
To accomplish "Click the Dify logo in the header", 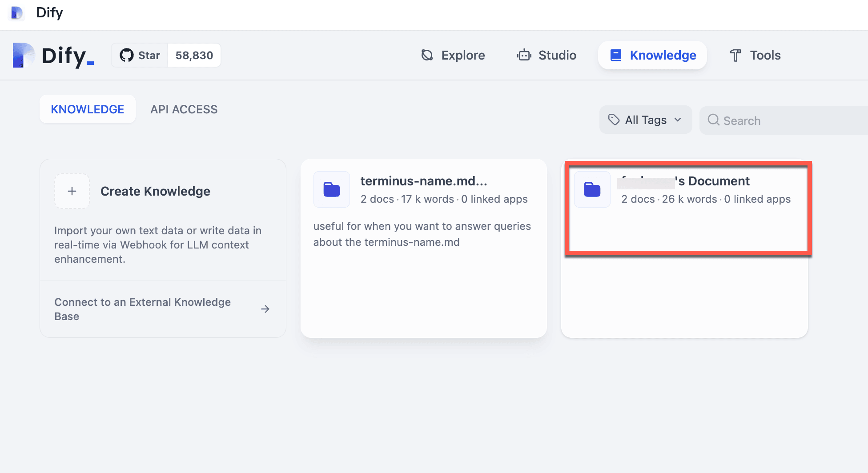I will (53, 56).
